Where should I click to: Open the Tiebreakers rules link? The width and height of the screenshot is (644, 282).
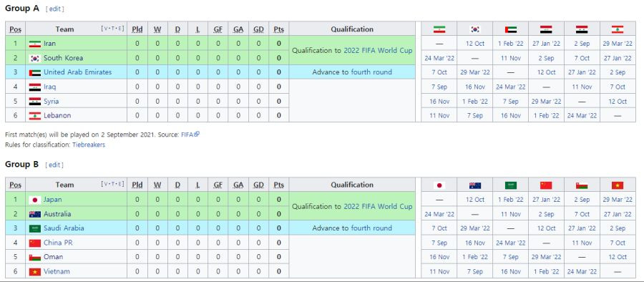[x=89, y=145]
